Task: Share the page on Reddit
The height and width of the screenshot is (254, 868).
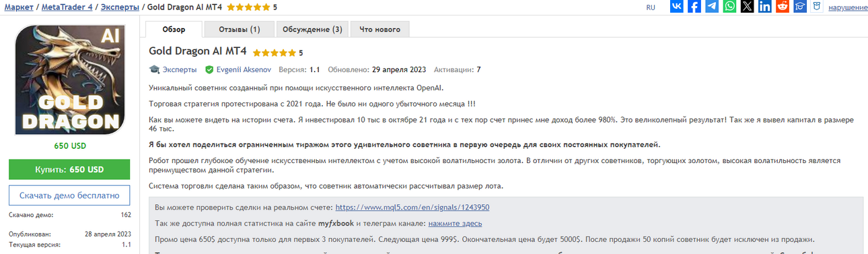Action: coord(783,7)
